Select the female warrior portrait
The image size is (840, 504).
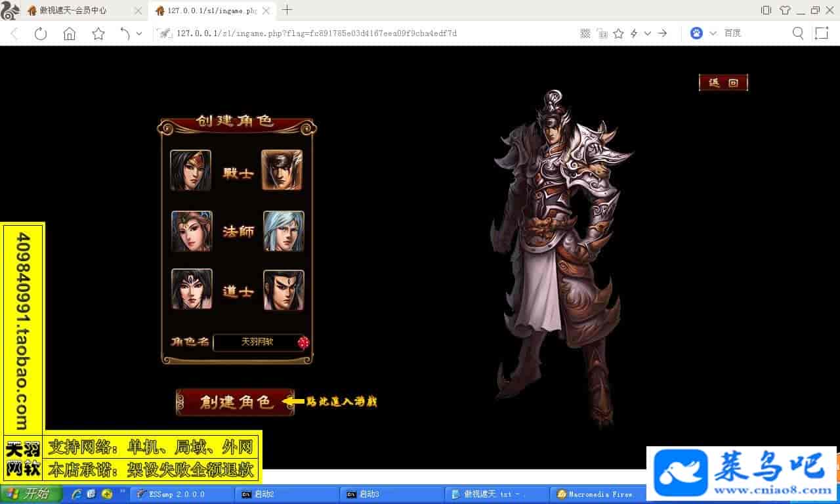191,170
